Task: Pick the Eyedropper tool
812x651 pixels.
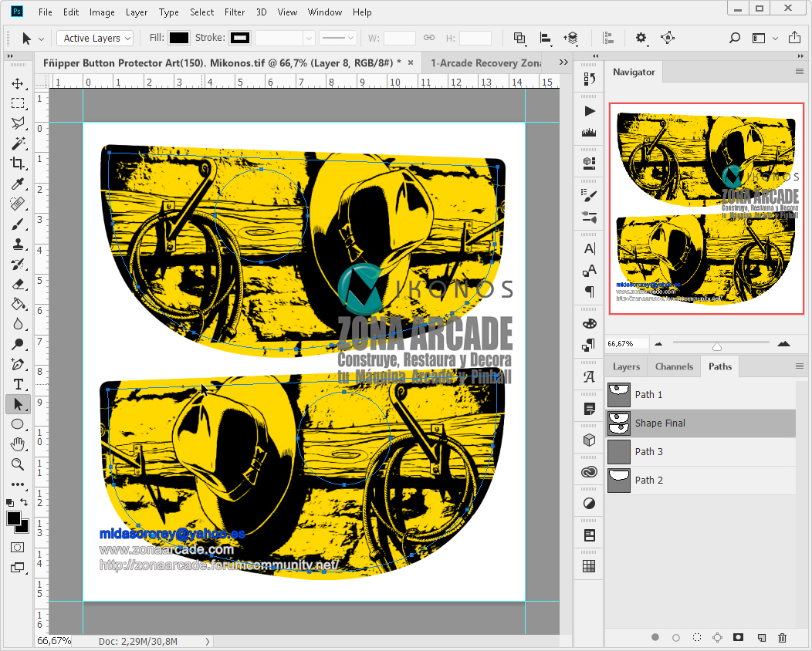Action: coord(18,184)
